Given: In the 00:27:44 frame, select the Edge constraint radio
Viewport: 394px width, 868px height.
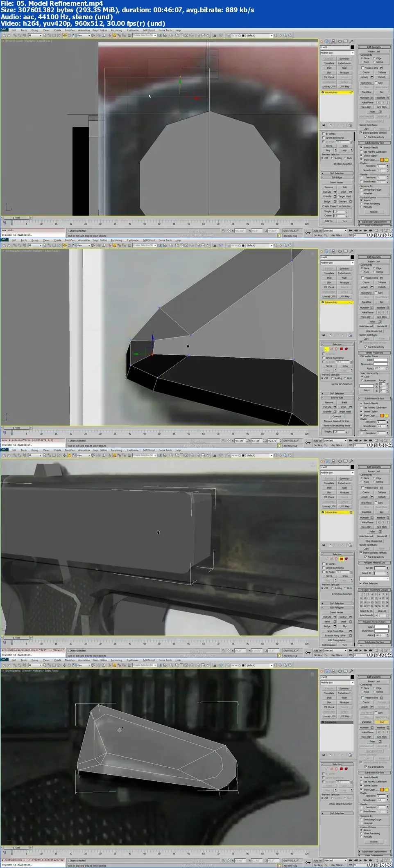Looking at the screenshot, I should pyautogui.click(x=374, y=478).
